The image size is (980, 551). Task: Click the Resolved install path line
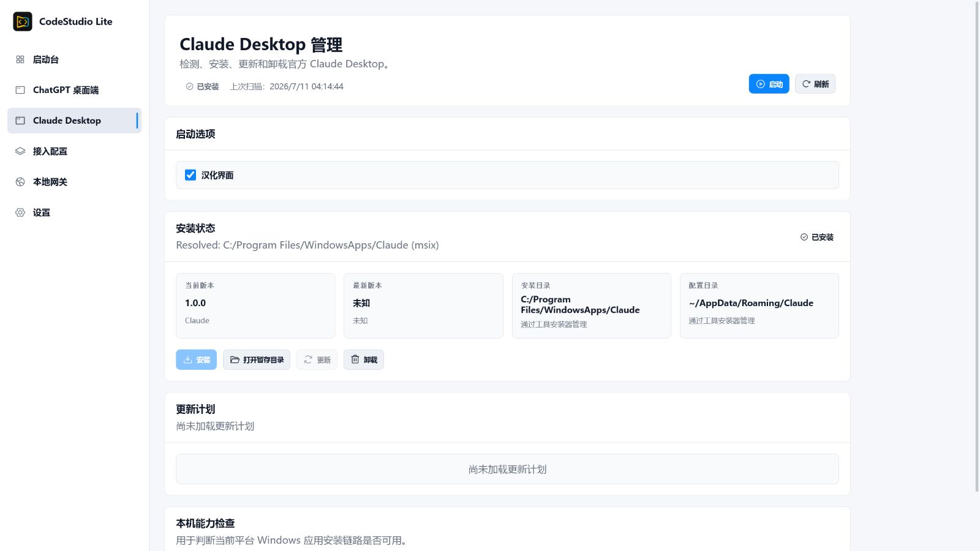point(307,245)
